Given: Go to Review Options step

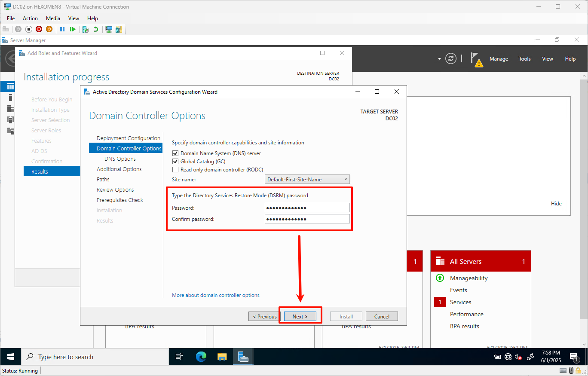Looking at the screenshot, I should click(x=115, y=190).
